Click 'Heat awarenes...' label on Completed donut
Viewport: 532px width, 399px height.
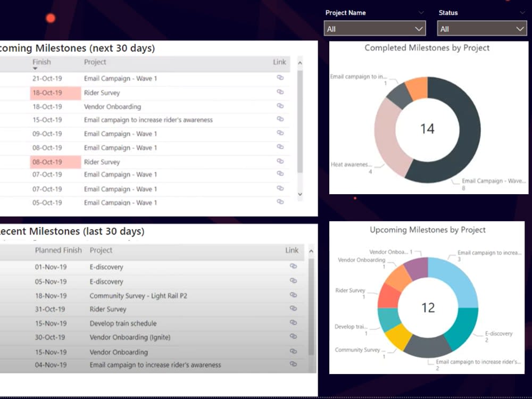(x=351, y=164)
